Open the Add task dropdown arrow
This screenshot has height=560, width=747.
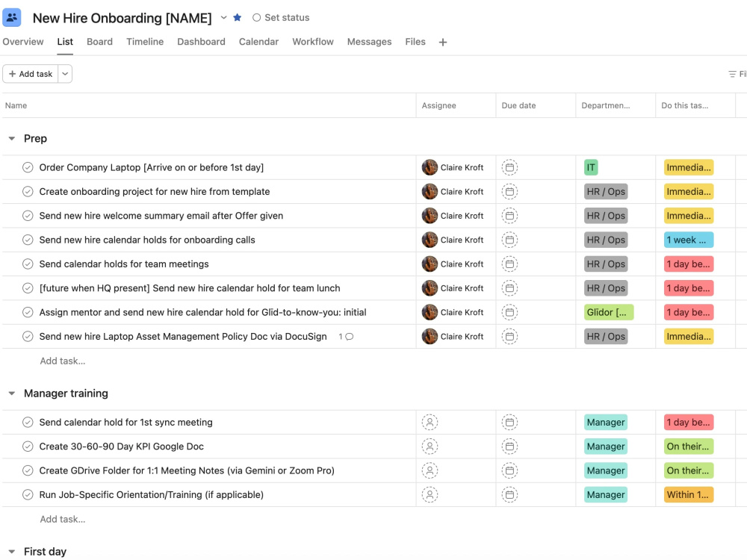pyautogui.click(x=65, y=74)
